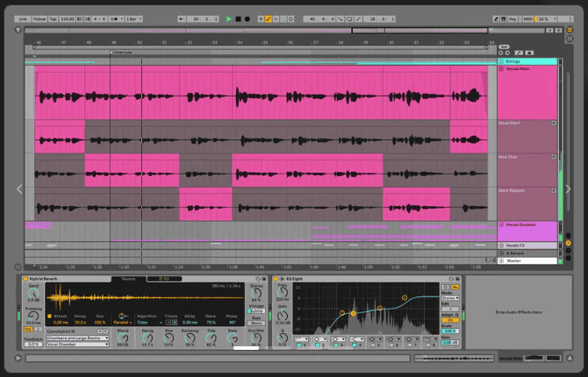The image size is (588, 377).
Task: Start playback with the green Play button
Action: 229,18
